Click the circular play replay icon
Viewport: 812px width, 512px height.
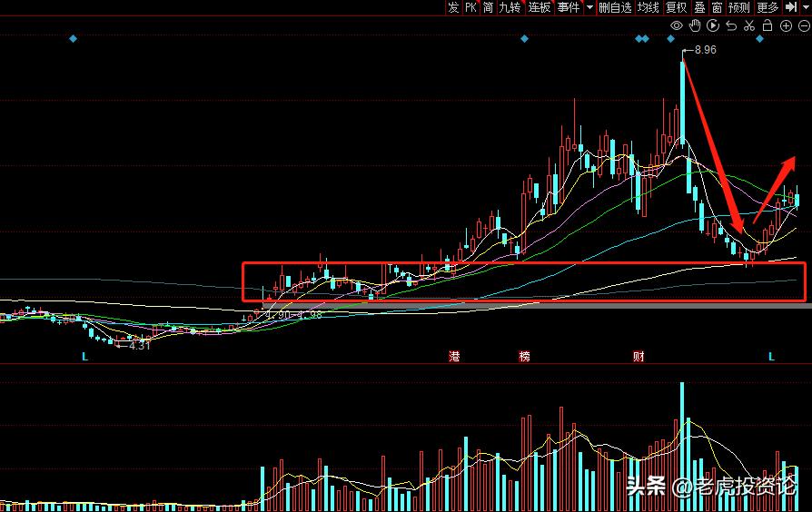[x=713, y=25]
